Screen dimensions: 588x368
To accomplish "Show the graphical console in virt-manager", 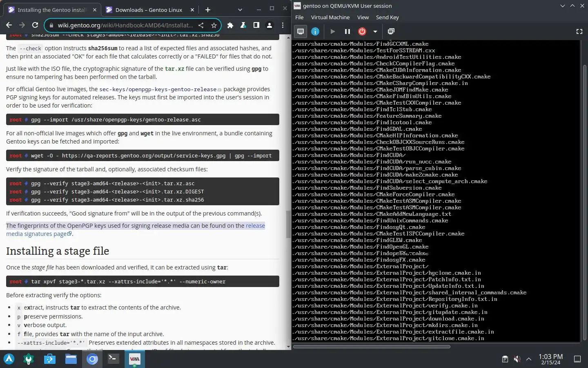I will (301, 31).
